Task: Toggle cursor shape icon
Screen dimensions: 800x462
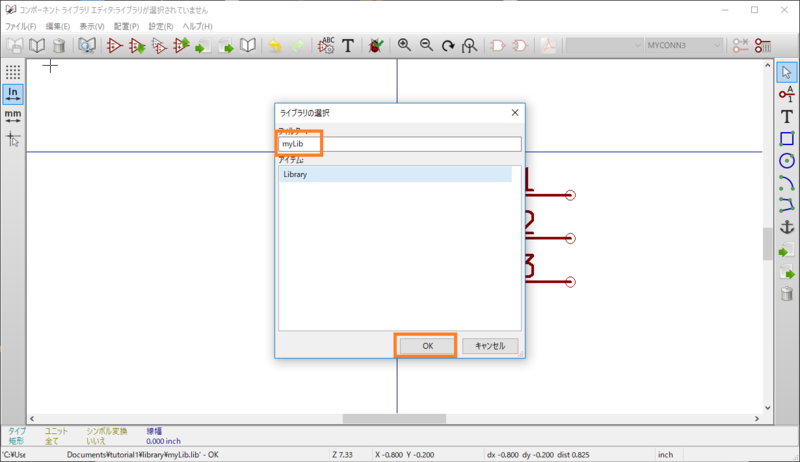Action: click(13, 139)
